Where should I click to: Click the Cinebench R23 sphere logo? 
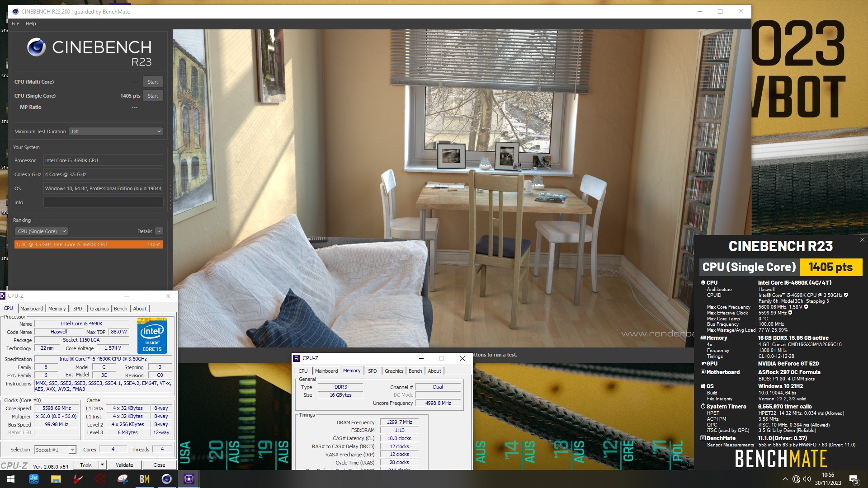click(36, 47)
